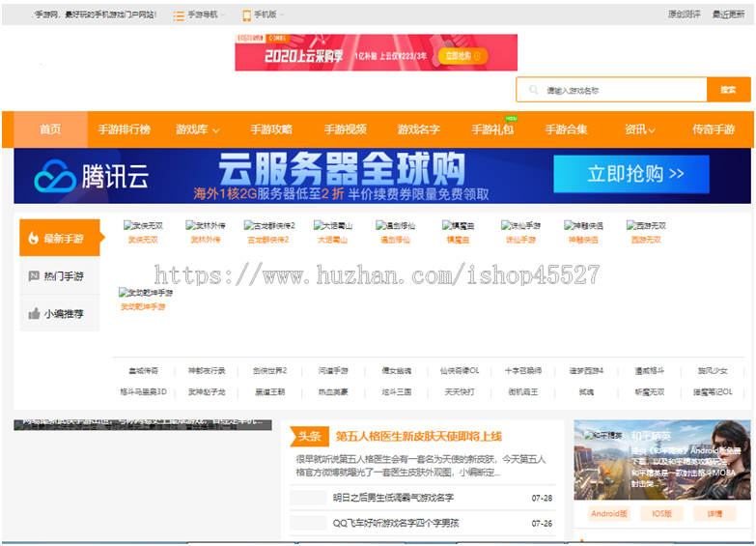Click the 猎魔笔记OL text link

coord(713,392)
